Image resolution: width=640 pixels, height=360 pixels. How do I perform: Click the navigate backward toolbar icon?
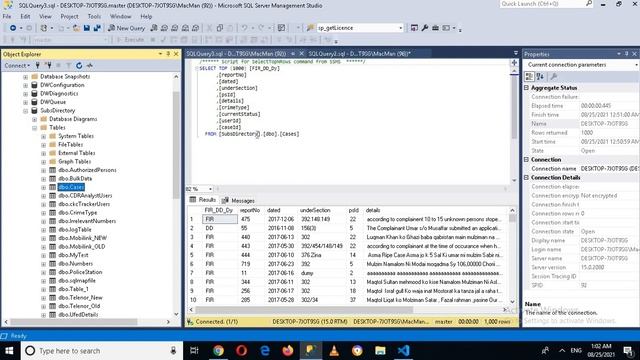13,28
